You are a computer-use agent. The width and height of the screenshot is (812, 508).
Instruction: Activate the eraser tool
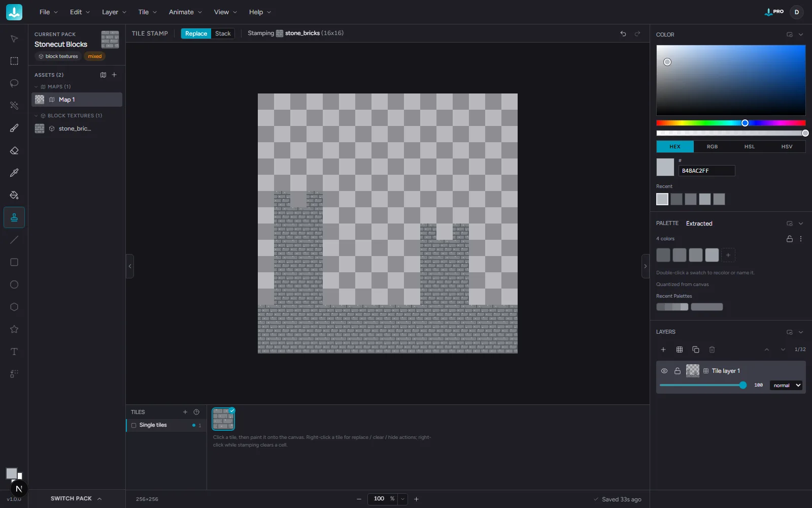pyautogui.click(x=14, y=150)
